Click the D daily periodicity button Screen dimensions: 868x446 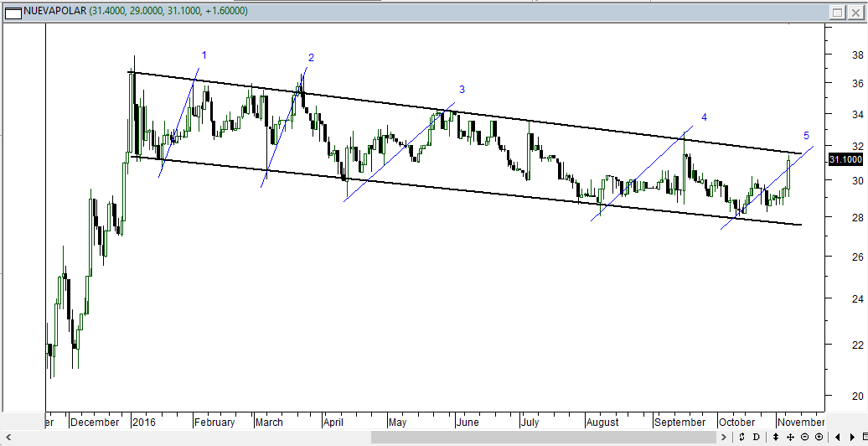pyautogui.click(x=757, y=437)
